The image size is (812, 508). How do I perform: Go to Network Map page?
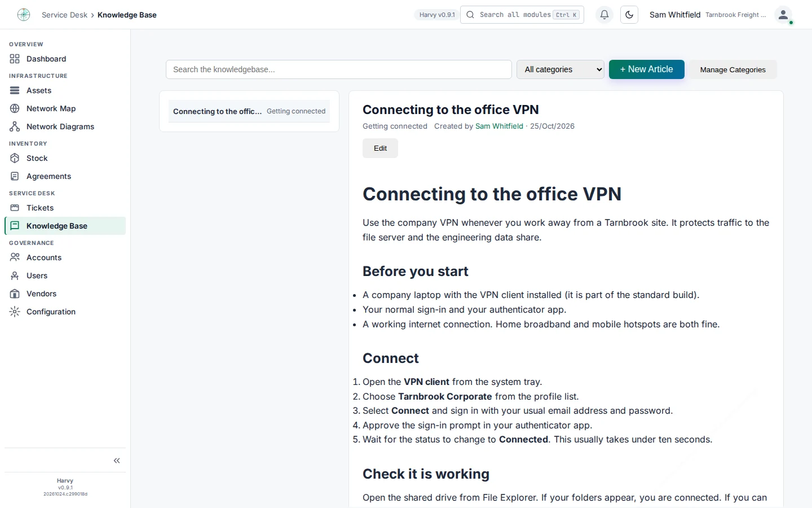[65, 108]
